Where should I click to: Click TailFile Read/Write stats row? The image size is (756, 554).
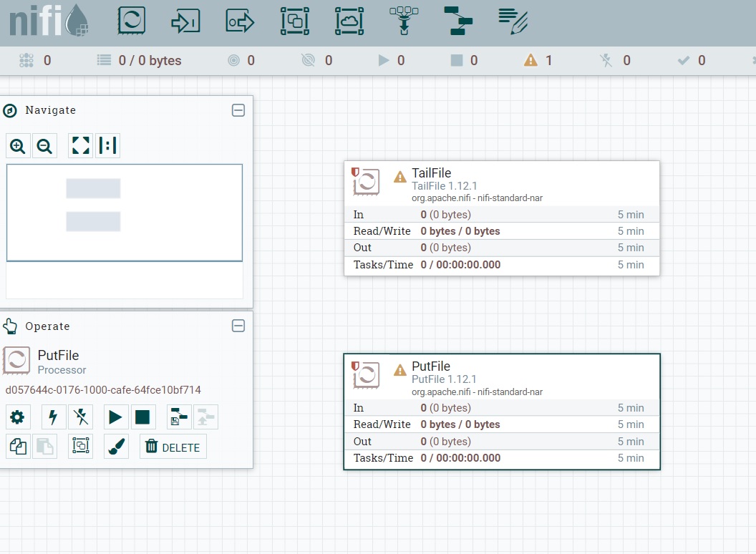point(501,231)
